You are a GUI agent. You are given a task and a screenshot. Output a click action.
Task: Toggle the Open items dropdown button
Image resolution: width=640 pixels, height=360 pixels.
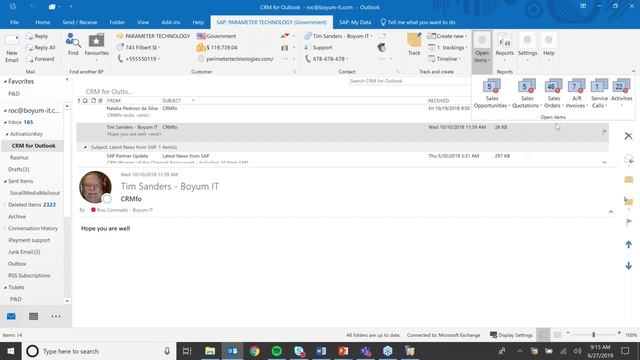point(482,52)
